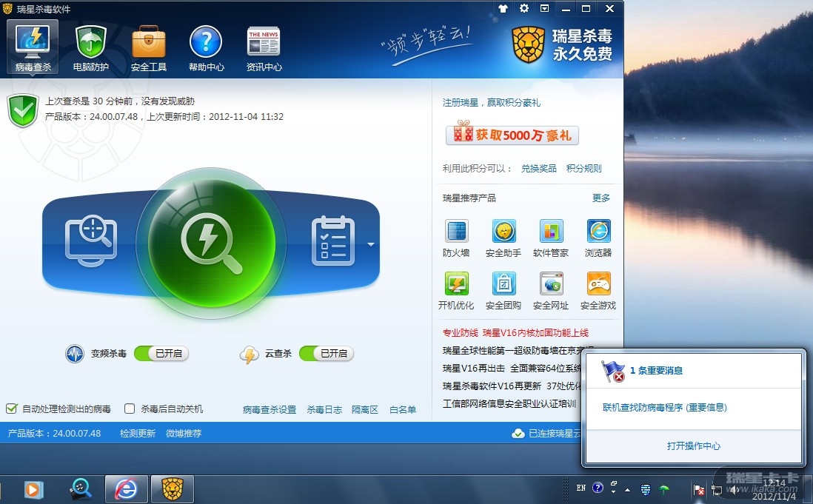The height and width of the screenshot is (504, 813).
Task: Click custom scan clipboard checklist icon
Action: coord(333,241)
